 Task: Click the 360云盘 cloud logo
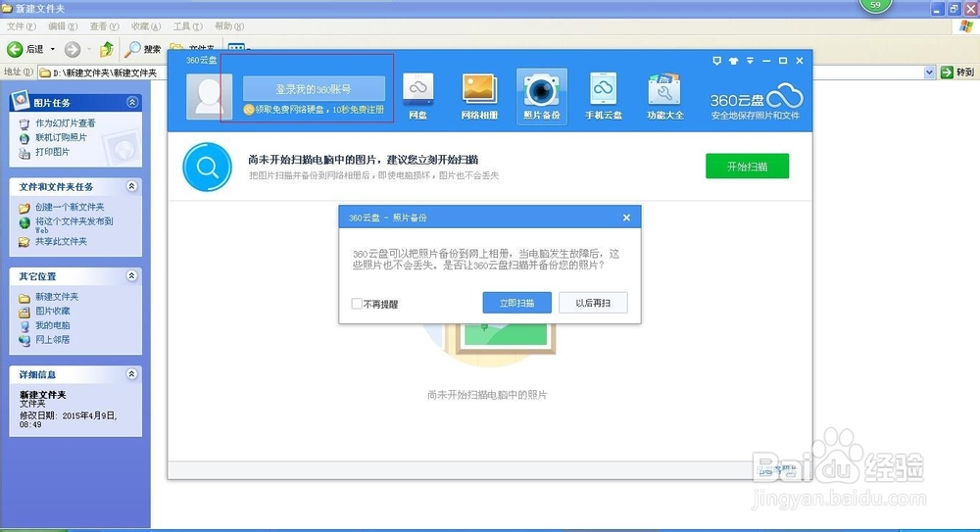(x=784, y=97)
